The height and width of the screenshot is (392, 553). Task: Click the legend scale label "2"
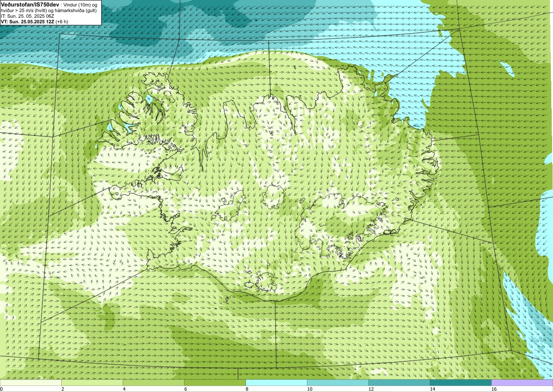click(63, 389)
